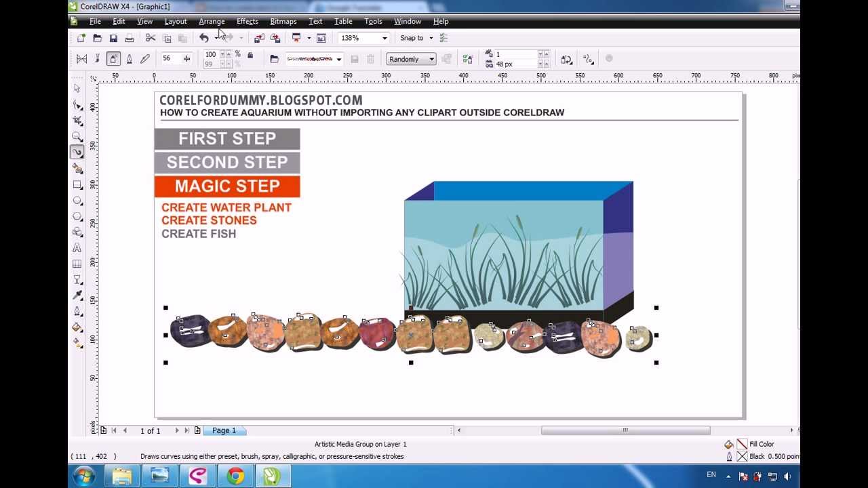Open Chrome from the taskbar
The width and height of the screenshot is (868, 488).
[235, 476]
